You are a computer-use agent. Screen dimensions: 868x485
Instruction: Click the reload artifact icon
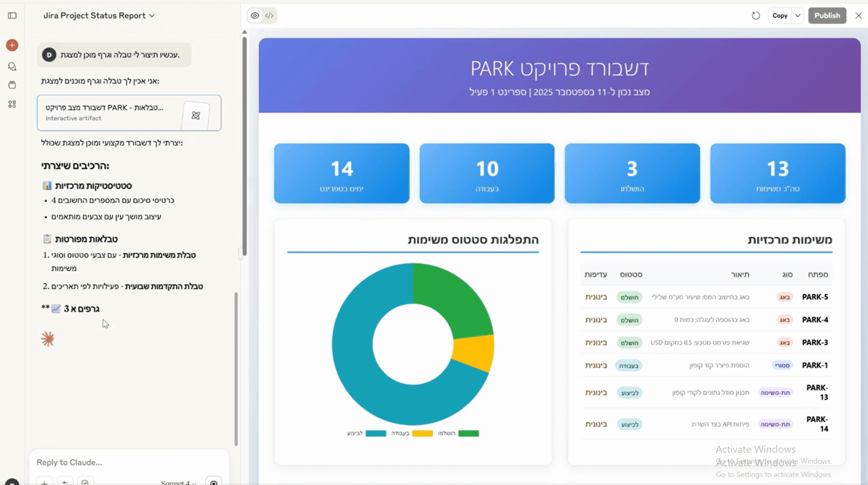tap(756, 16)
